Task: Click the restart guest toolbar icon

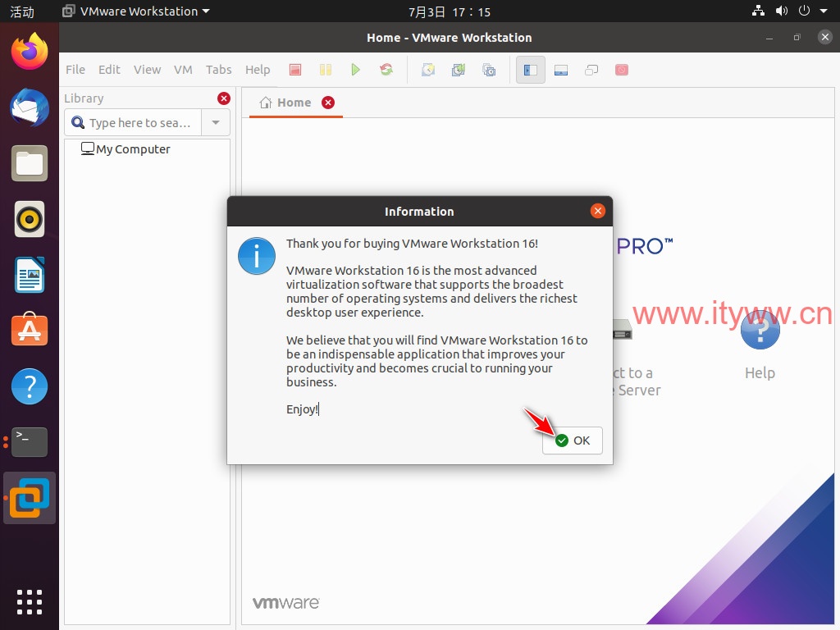Action: point(386,70)
